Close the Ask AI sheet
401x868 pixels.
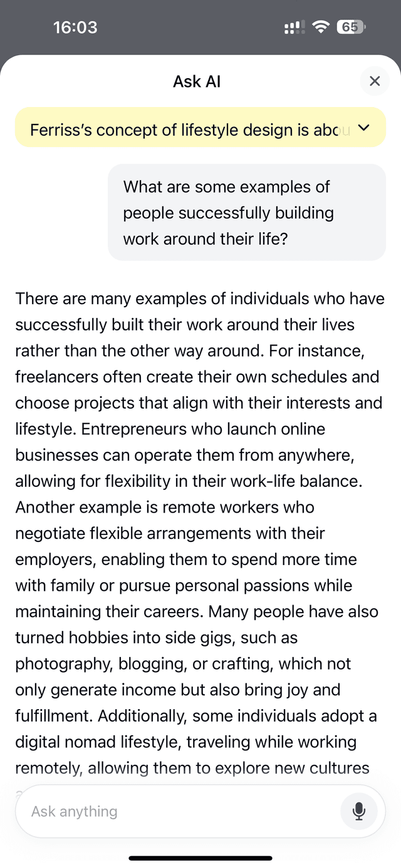pyautogui.click(x=375, y=81)
